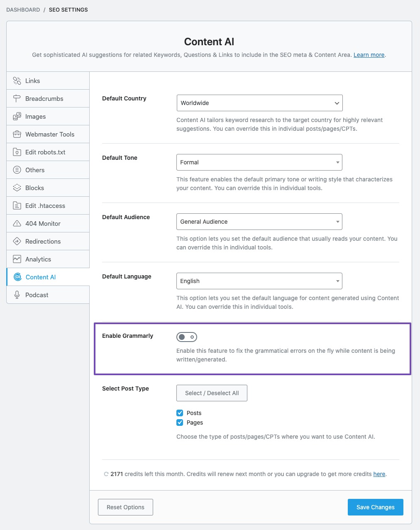This screenshot has width=420, height=530.
Task: Go to the Blocks settings section
Action: (x=34, y=188)
